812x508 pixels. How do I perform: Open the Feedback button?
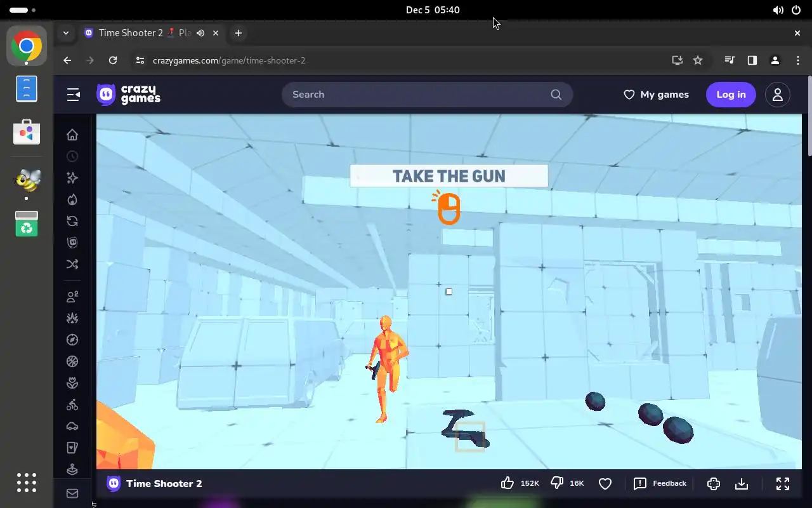click(660, 483)
